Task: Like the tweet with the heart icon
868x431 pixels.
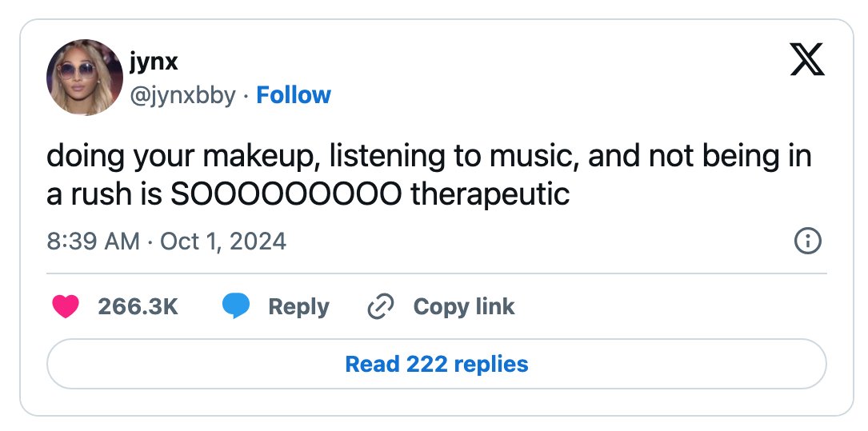Action: tap(66, 306)
